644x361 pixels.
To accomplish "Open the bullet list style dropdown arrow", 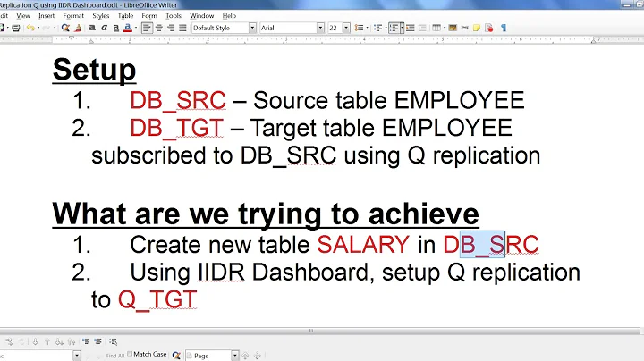I will click(367, 28).
